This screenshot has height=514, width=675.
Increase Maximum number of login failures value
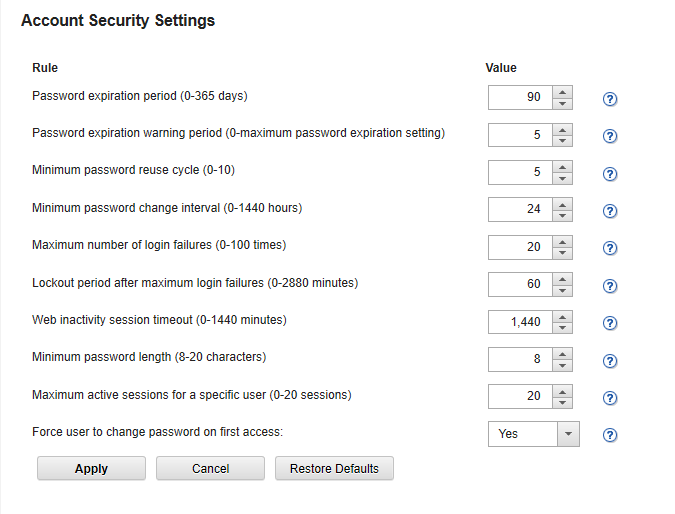562,241
